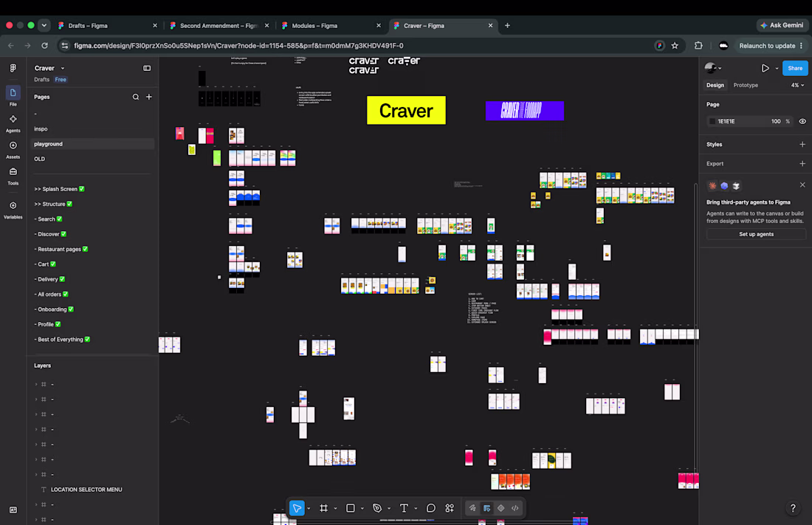812x525 pixels.
Task: Toggle page background visibility eye icon
Action: tap(802, 121)
